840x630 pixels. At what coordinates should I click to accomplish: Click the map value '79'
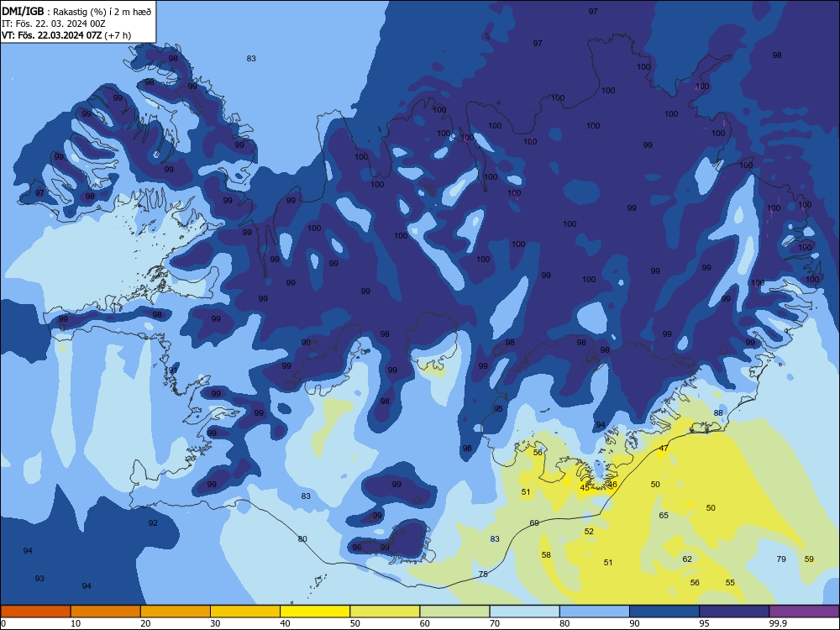tap(781, 559)
